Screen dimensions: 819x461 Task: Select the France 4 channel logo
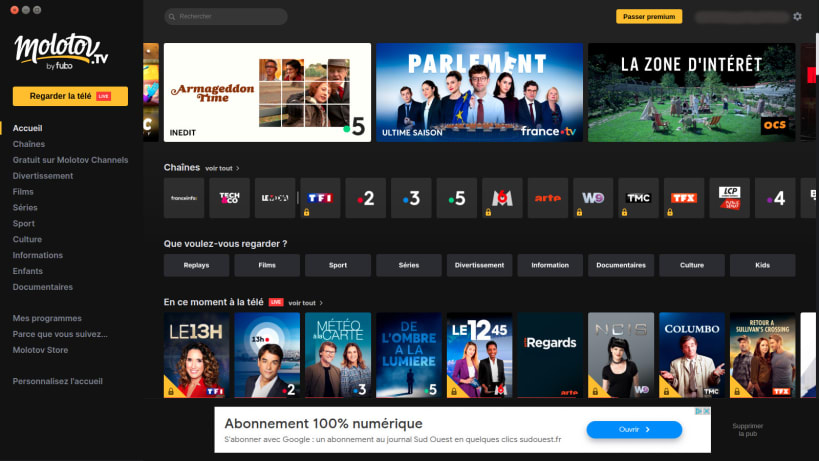(x=775, y=198)
